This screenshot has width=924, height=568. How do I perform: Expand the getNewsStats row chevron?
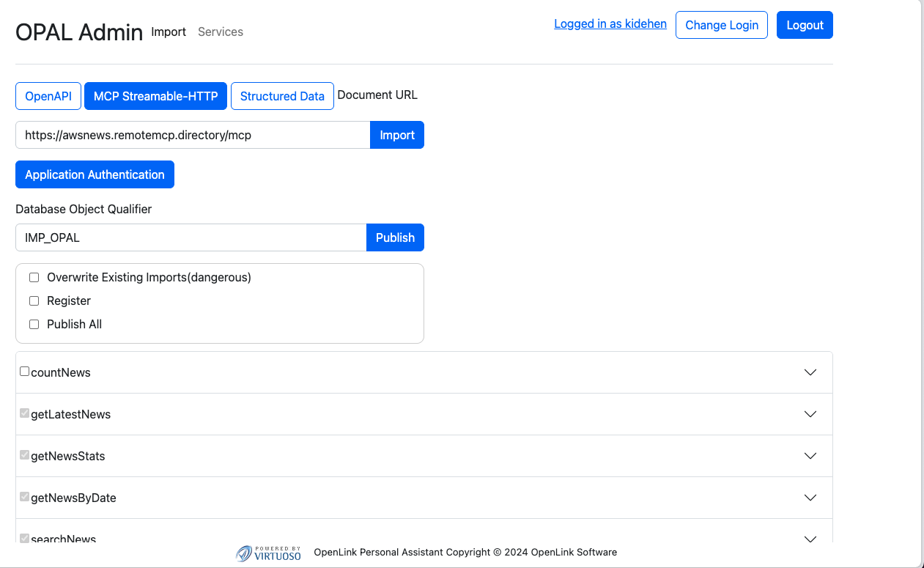810,456
